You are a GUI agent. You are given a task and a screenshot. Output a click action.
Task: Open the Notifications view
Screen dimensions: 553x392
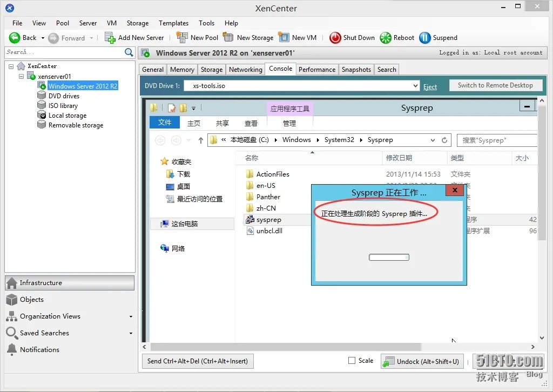39,350
